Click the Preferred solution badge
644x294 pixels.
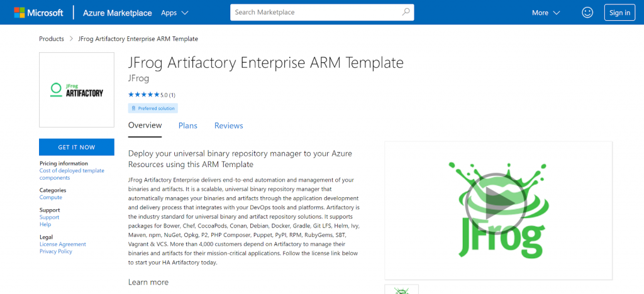pyautogui.click(x=153, y=108)
